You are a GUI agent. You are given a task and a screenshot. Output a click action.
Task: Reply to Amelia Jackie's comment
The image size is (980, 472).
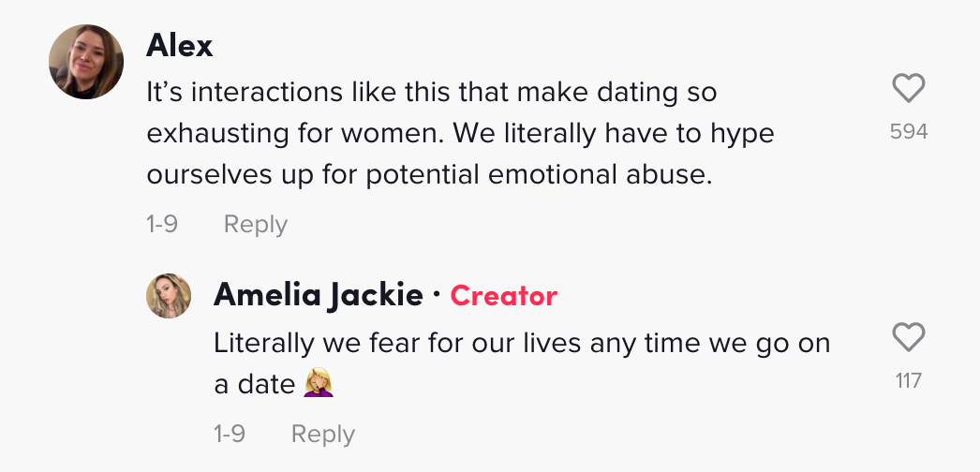[x=323, y=434]
